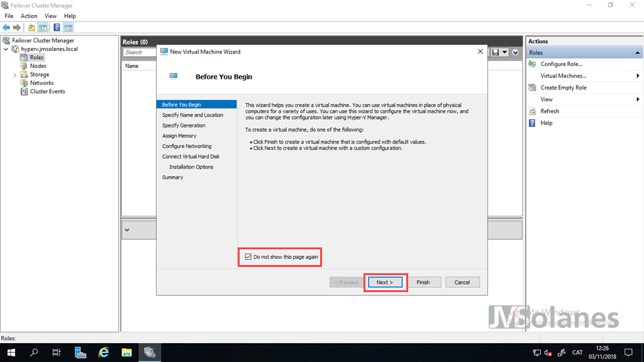
Task: Go to Configure Networking wizard step
Action: (186, 146)
